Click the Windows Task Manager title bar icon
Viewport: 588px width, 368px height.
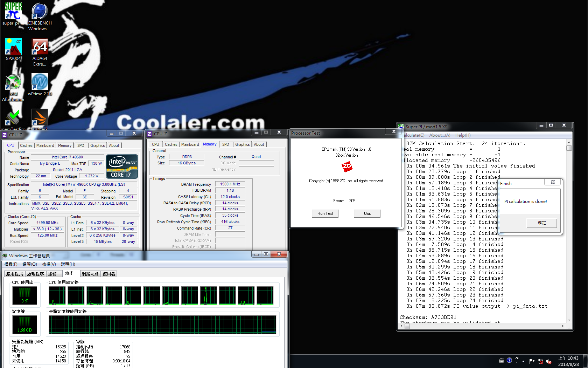[5, 255]
